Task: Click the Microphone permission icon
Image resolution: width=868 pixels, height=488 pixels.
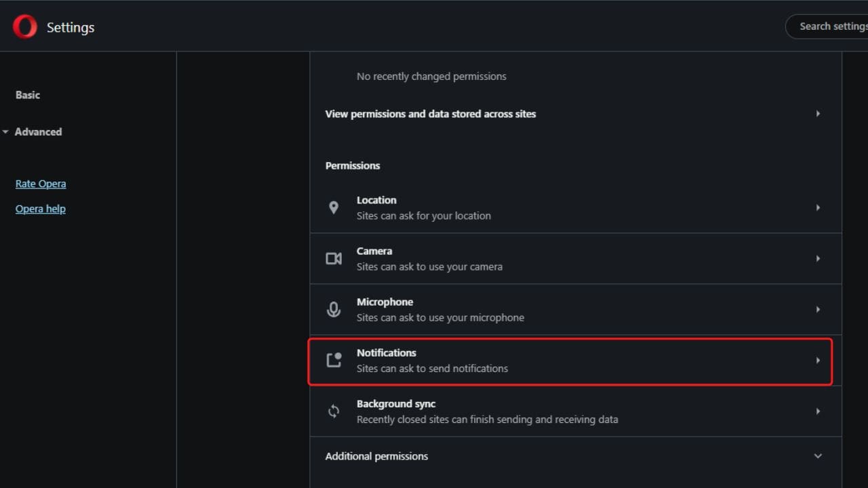Action: click(334, 309)
